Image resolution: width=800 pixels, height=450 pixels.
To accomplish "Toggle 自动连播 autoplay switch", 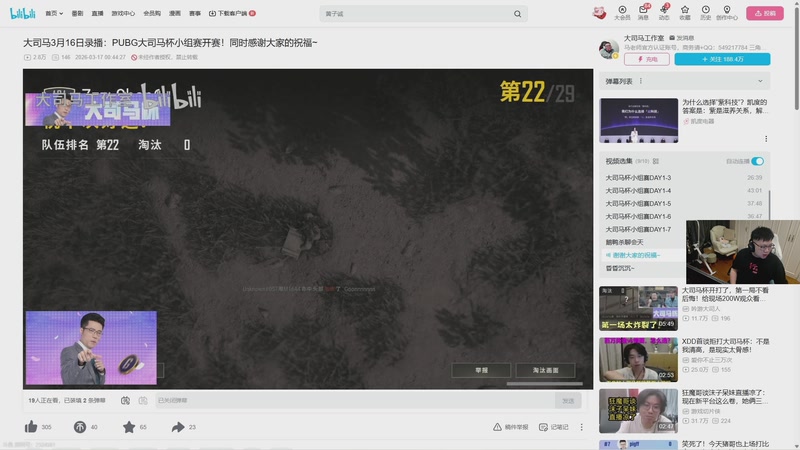I will click(x=757, y=161).
